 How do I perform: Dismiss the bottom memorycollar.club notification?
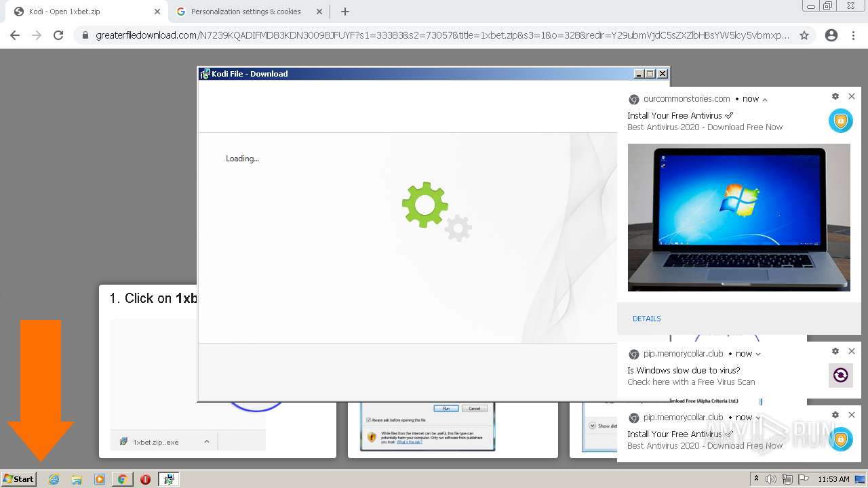click(852, 415)
